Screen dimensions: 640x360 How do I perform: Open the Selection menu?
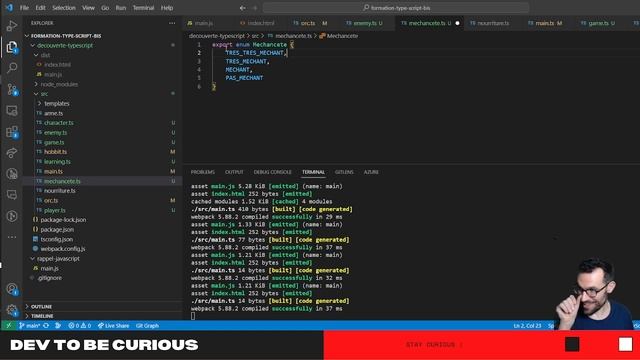tap(64, 8)
